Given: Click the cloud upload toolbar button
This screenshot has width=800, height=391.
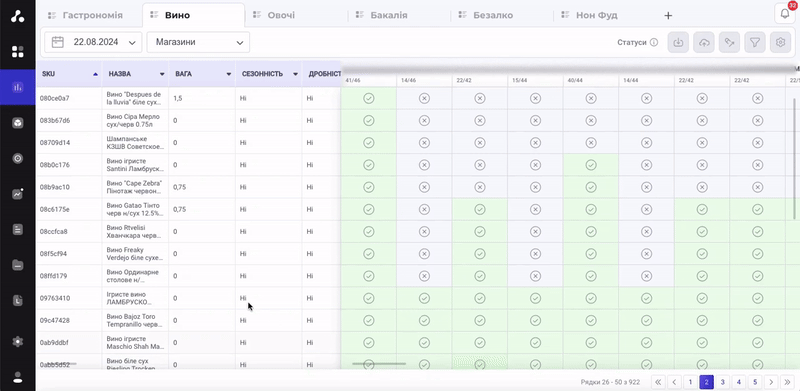Looking at the screenshot, I should click(704, 43).
